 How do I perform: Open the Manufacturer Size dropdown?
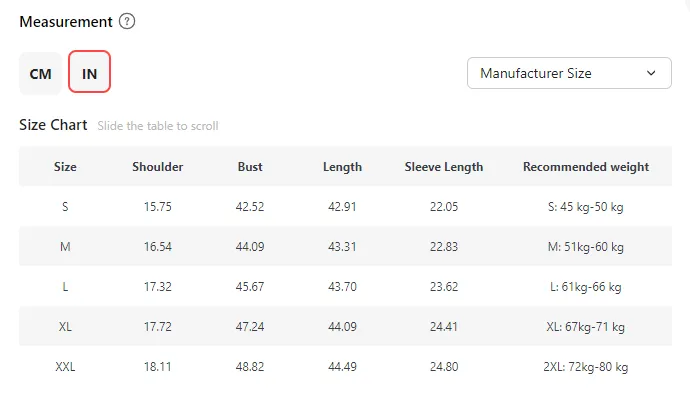(x=569, y=73)
